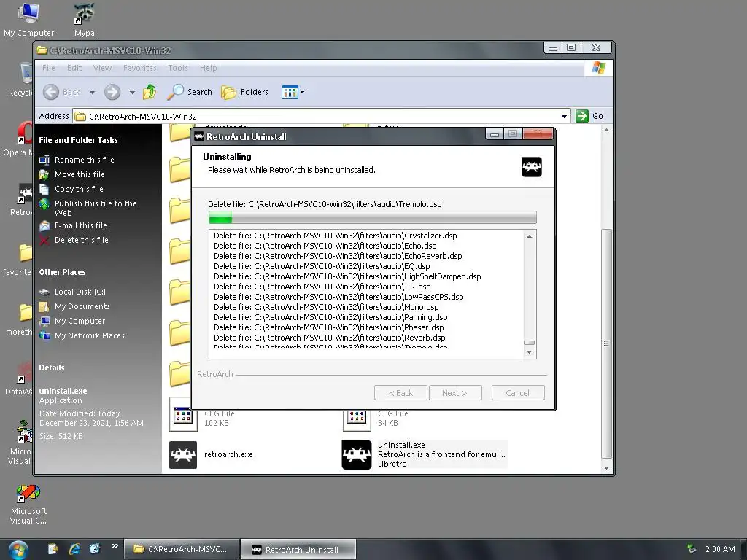
Task: Select retroarch.exe file icon
Action: point(183,454)
